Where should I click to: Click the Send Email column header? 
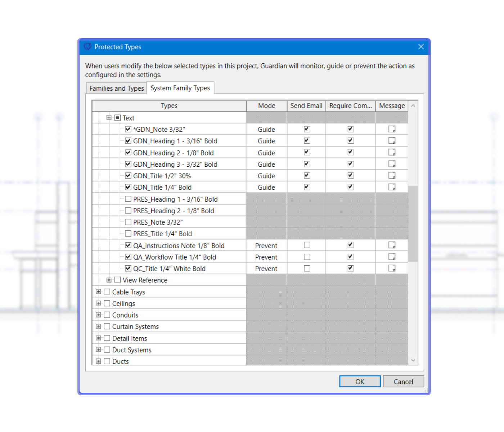click(x=306, y=106)
